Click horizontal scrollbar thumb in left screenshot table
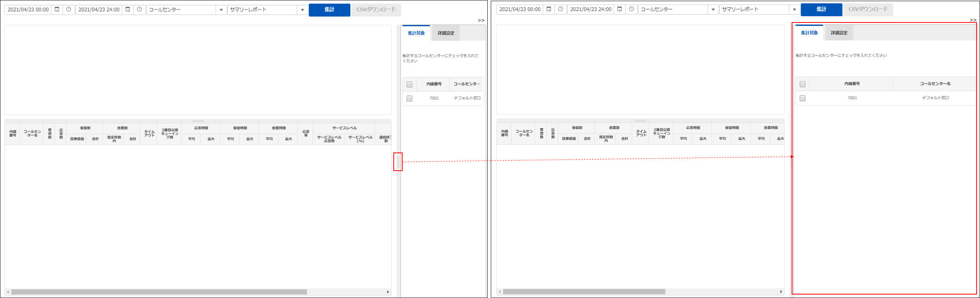The image size is (980, 298). (x=159, y=292)
